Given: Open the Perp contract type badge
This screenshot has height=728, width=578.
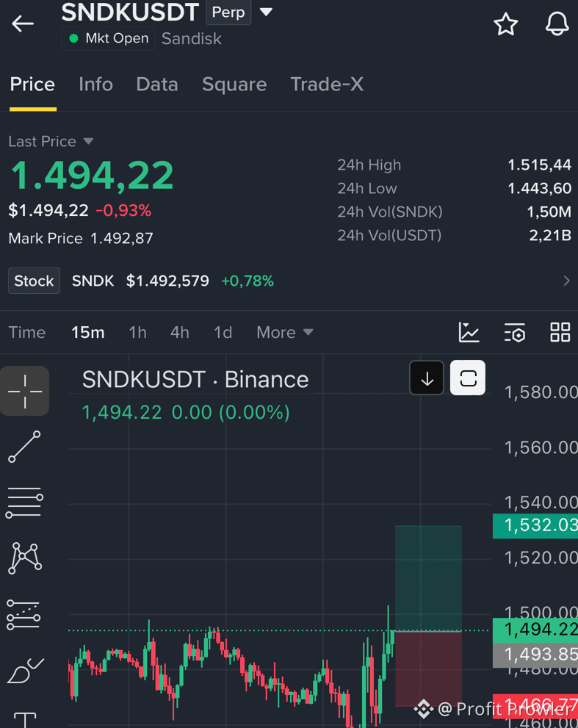Looking at the screenshot, I should [228, 12].
